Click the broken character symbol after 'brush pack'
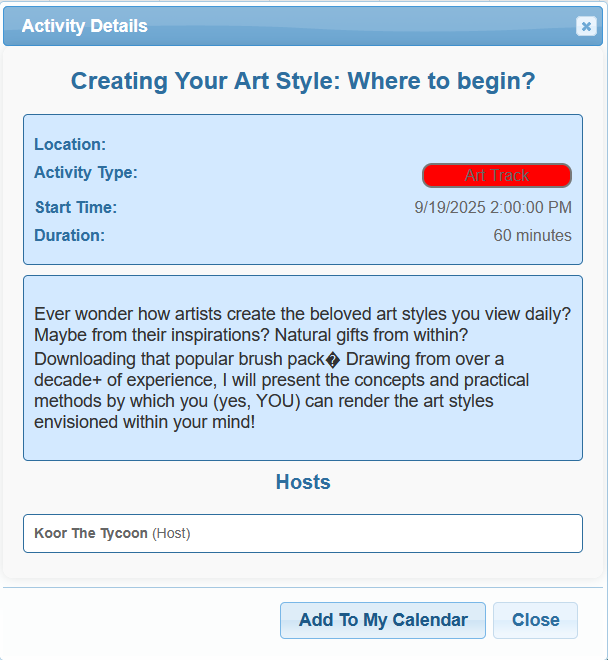The width and height of the screenshot is (608, 660). pyautogui.click(x=333, y=360)
